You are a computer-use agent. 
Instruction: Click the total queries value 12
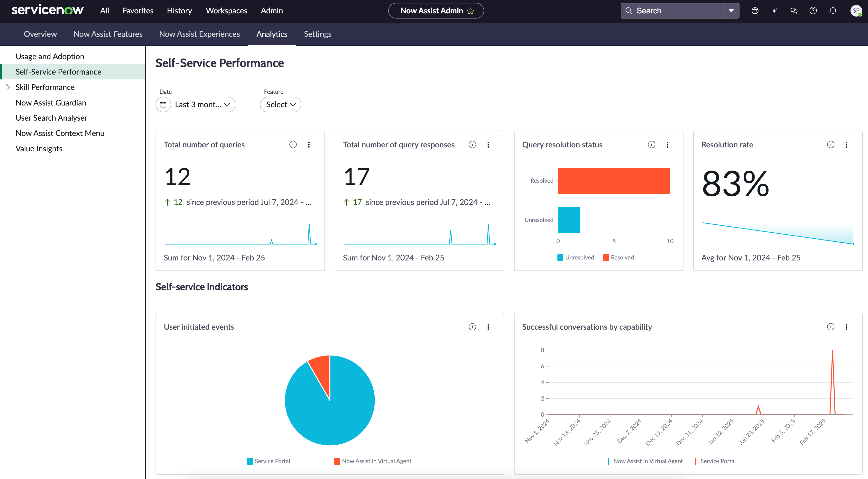177,177
